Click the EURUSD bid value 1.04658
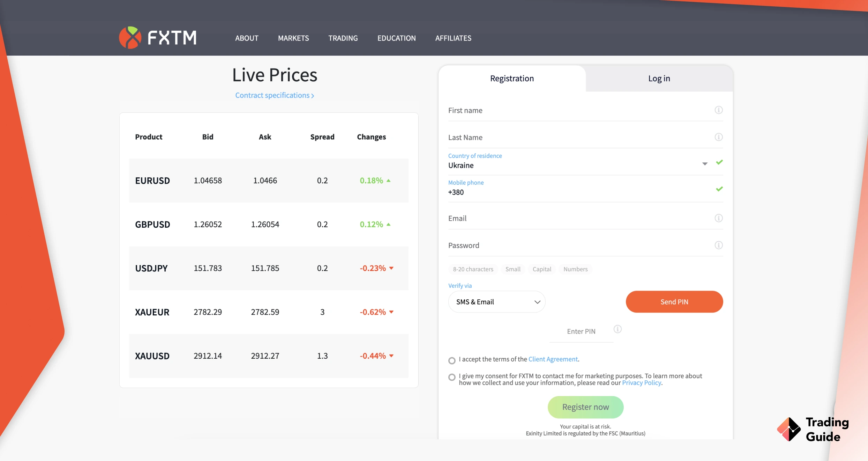The image size is (868, 461). 208,181
